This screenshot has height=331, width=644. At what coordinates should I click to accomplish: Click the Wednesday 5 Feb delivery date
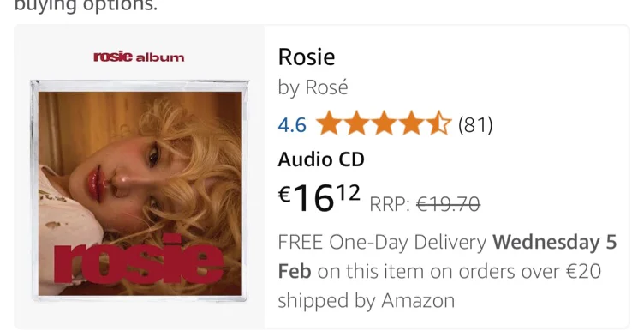pyautogui.click(x=447, y=256)
